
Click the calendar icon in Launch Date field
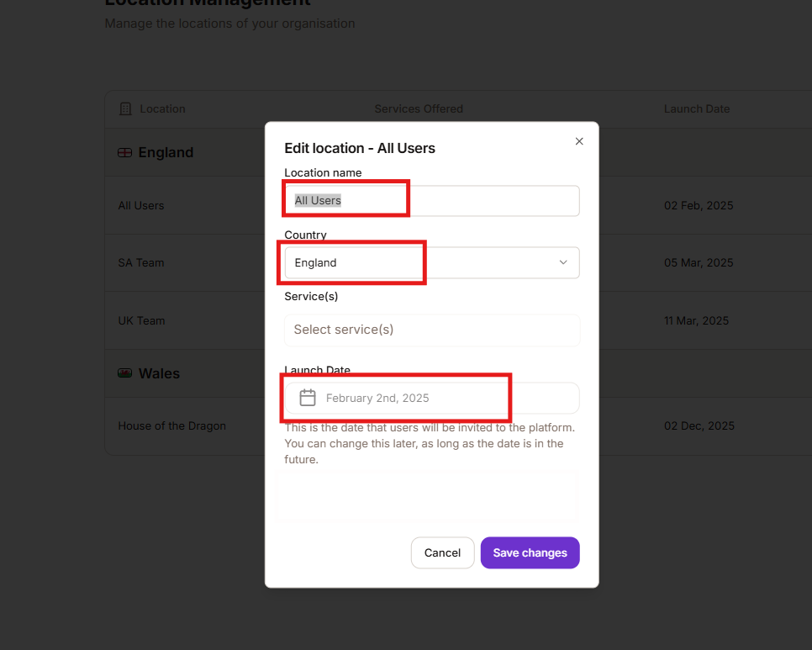click(308, 398)
